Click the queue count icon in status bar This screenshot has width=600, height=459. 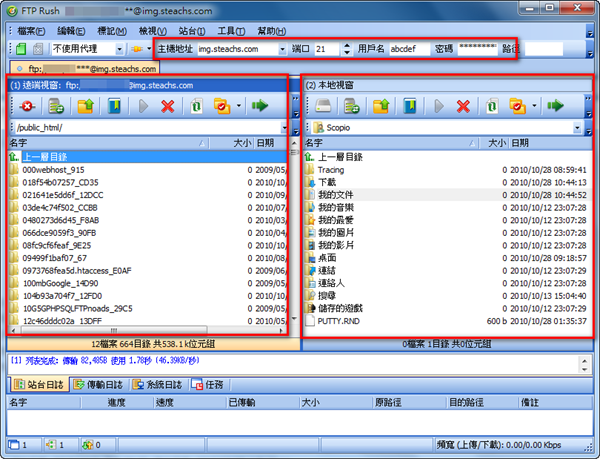coord(87,445)
